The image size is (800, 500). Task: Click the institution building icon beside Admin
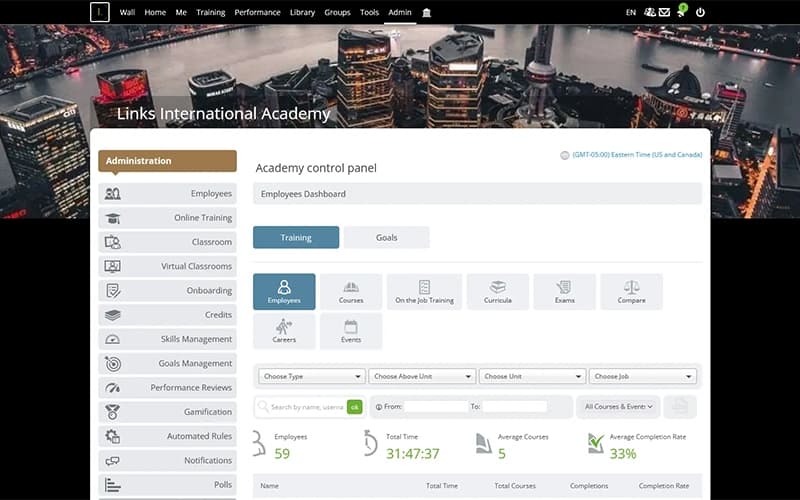(x=427, y=12)
